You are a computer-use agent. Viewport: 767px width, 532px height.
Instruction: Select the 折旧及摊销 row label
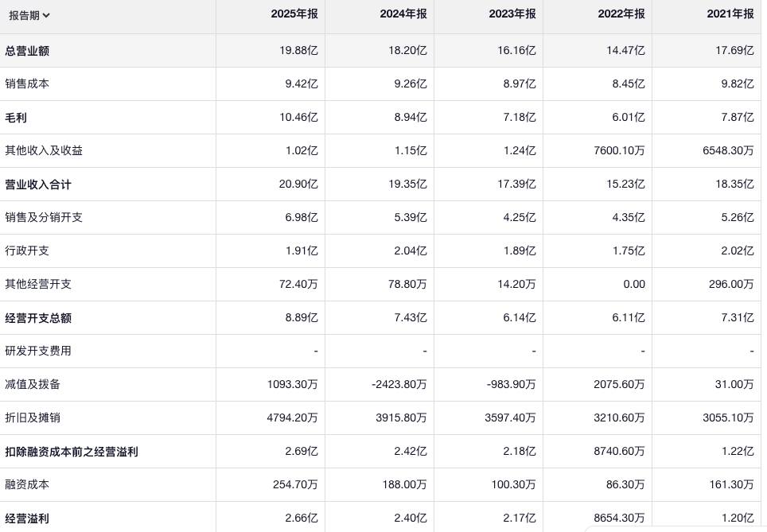pyautogui.click(x=33, y=418)
